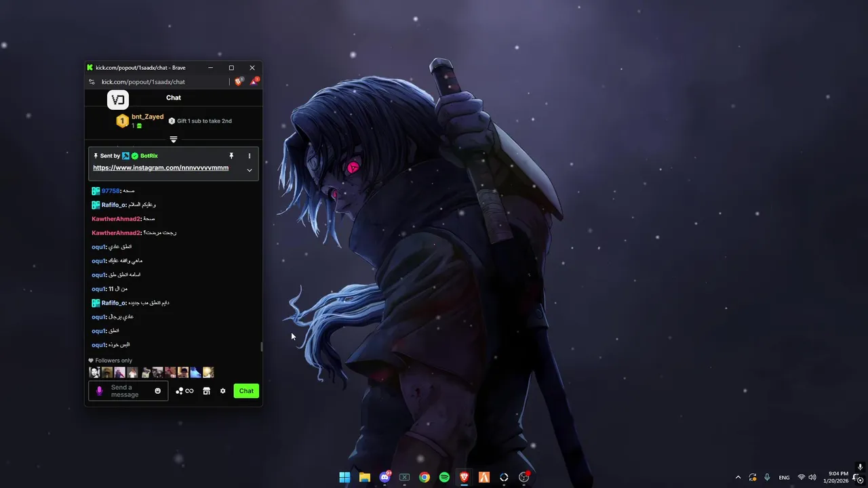The image size is (868, 488).
Task: Expand the gift leaderboard handle
Action: tap(174, 140)
